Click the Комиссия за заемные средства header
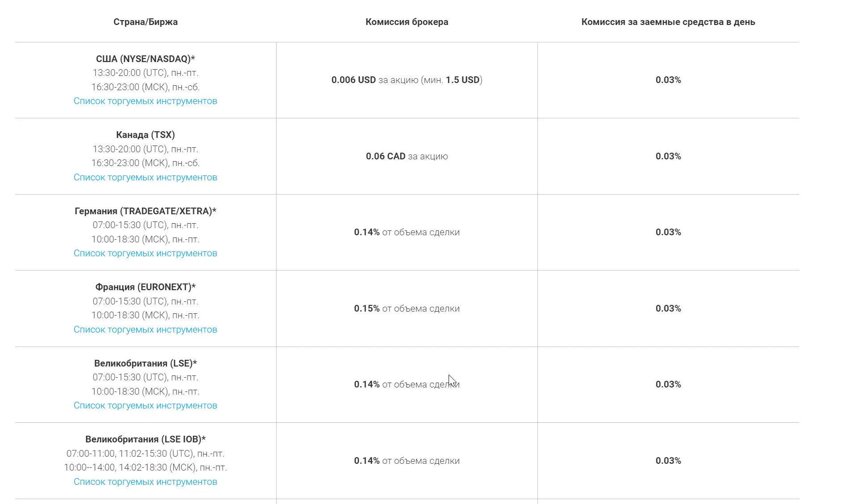The width and height of the screenshot is (848, 504). (x=668, y=22)
